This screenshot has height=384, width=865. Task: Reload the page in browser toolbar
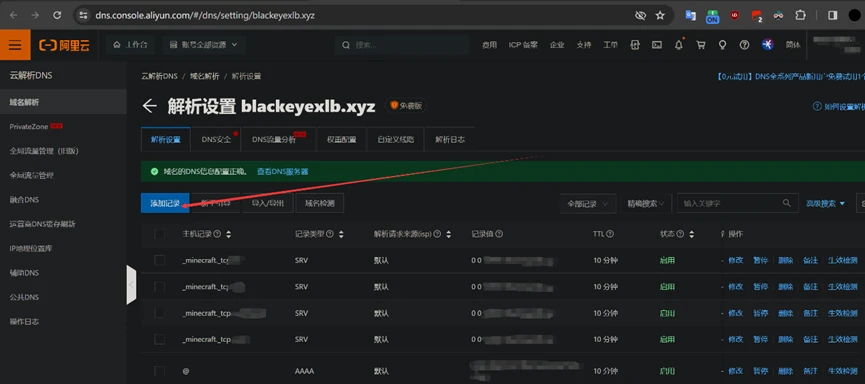[x=57, y=15]
